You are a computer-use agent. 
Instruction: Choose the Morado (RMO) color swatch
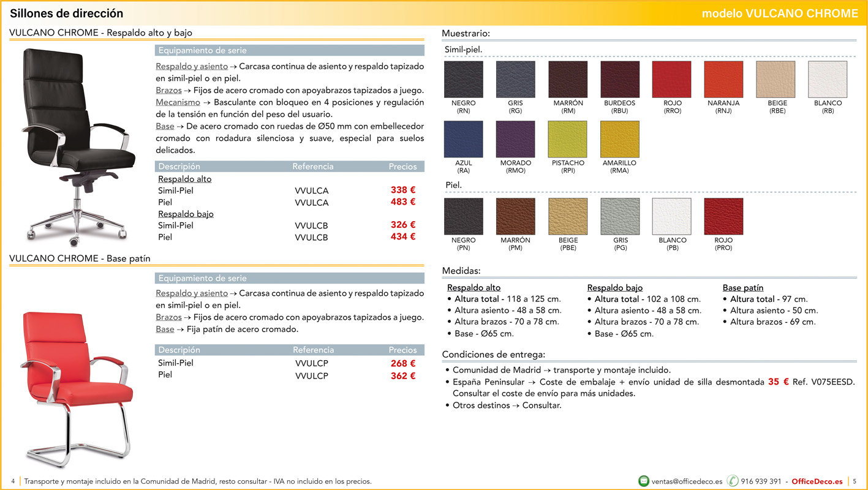[515, 139]
